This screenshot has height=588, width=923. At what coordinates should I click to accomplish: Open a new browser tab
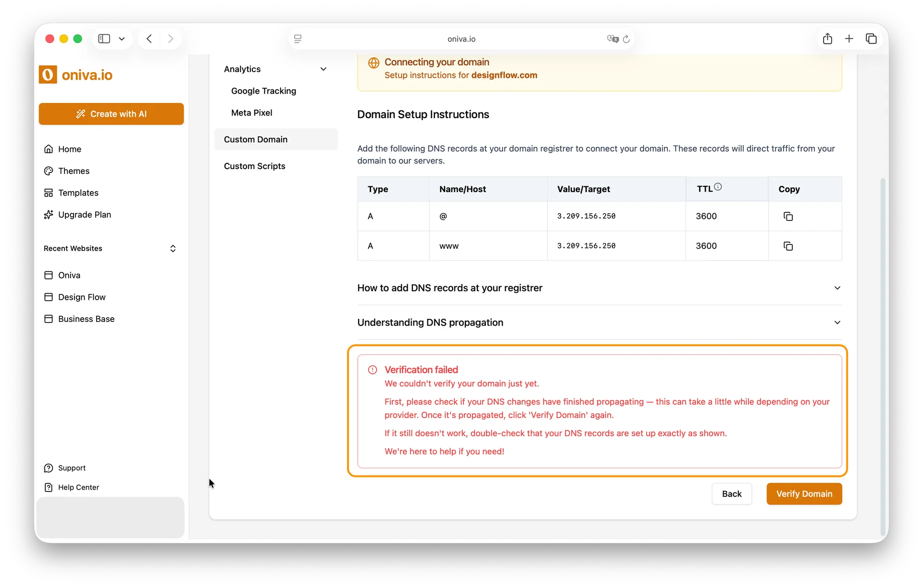(x=849, y=38)
